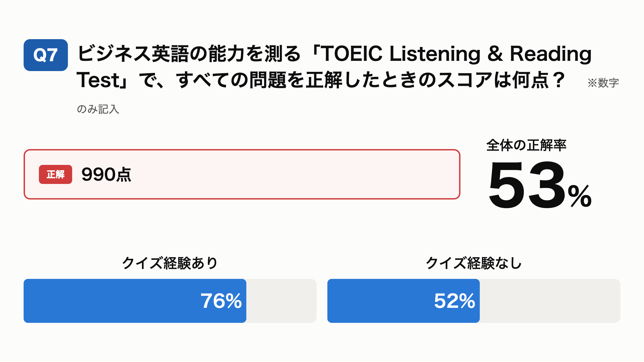Click the percent sign beside 53
The width and height of the screenshot is (644, 362).
click(580, 196)
